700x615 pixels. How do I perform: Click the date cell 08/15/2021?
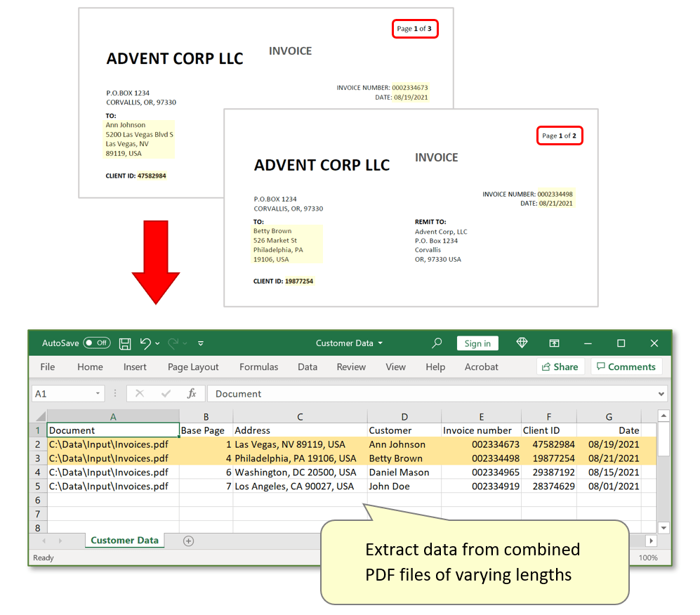pos(609,472)
